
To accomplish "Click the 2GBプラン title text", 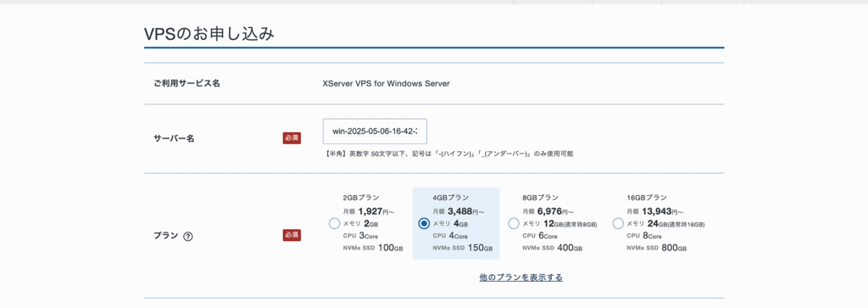I will point(361,197).
